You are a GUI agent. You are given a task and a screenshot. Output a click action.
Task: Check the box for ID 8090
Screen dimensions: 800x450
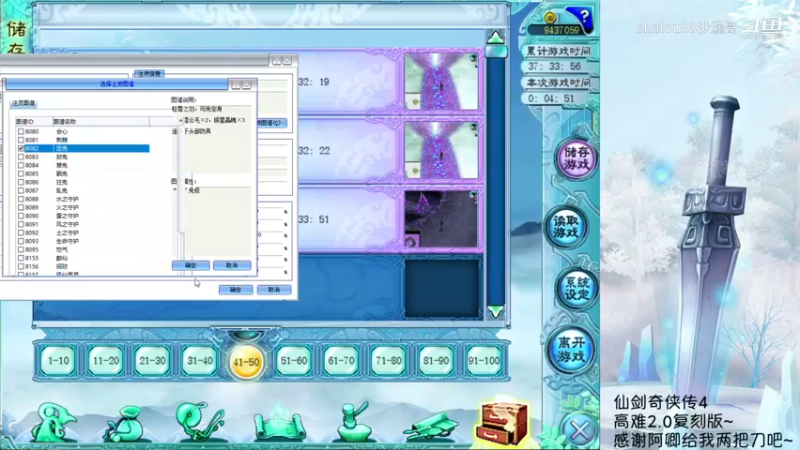click(21, 215)
